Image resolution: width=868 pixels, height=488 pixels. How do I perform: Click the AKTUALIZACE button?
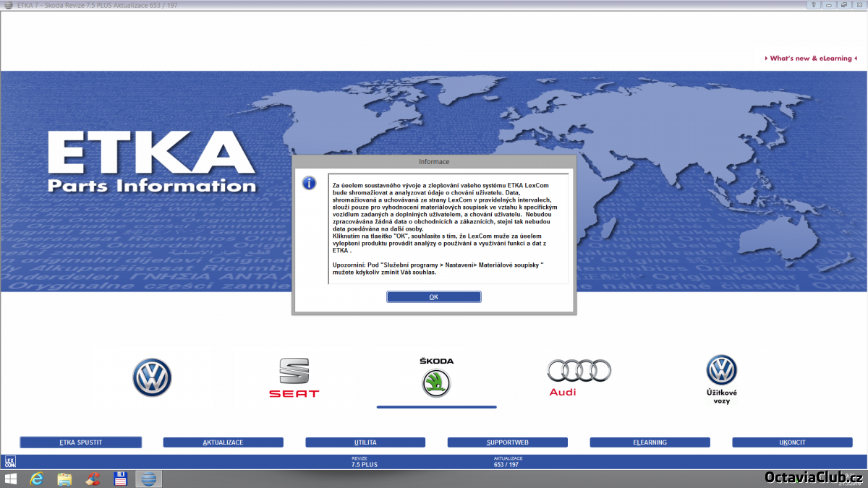click(x=223, y=442)
